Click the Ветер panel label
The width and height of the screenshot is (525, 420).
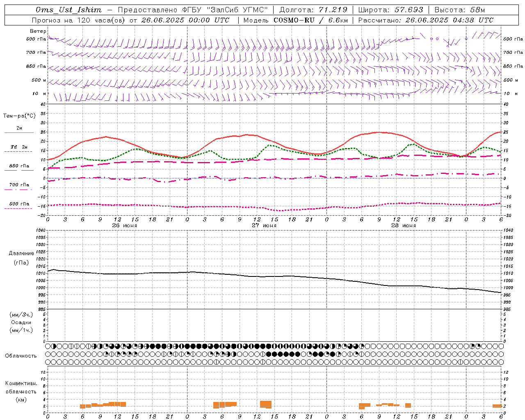click(x=38, y=31)
